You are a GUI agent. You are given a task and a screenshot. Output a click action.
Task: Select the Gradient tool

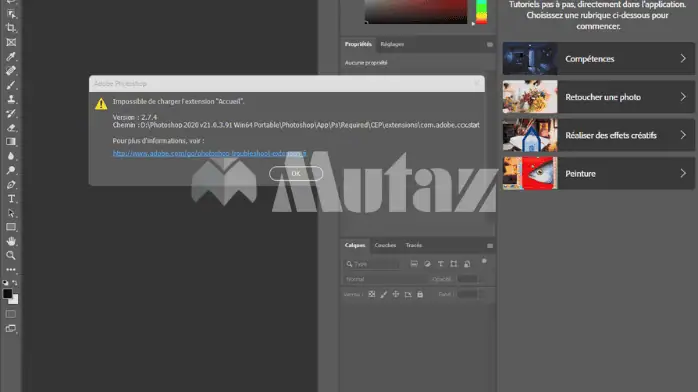click(x=11, y=142)
